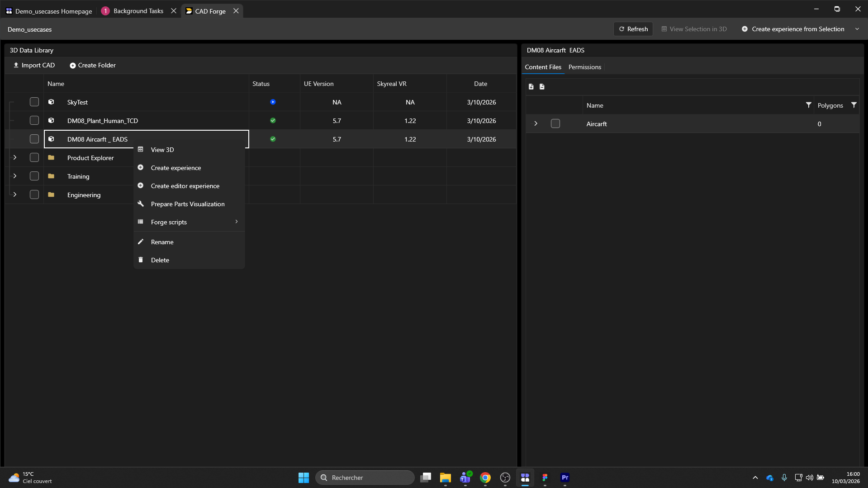Expand the Aircarft tree item
Viewport: 868px width, 488px height.
point(536,124)
